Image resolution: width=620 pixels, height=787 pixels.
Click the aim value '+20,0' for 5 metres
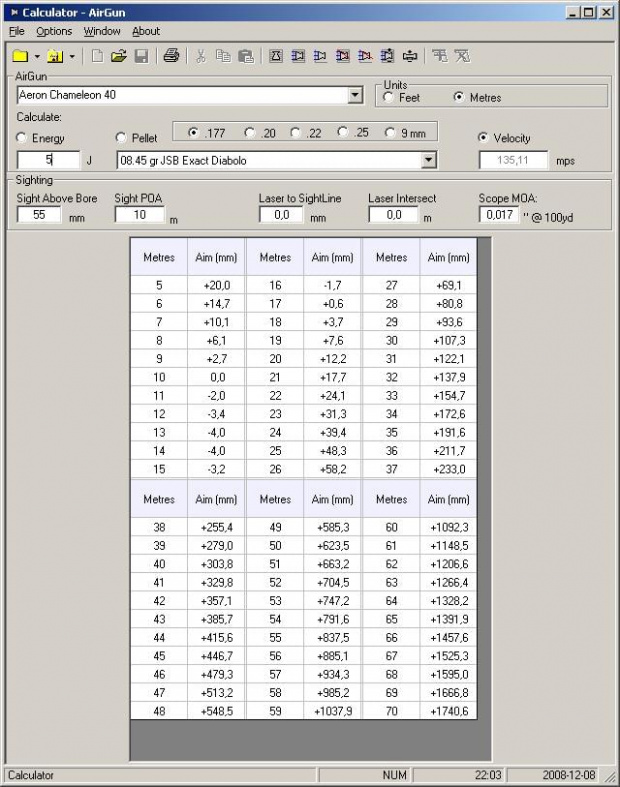tap(216, 285)
